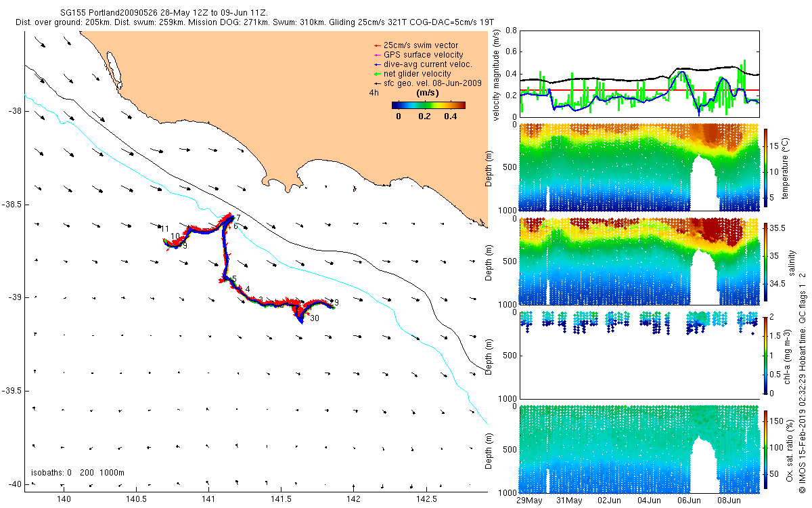
Task: Click track waypoint label '4' on map
Action: coord(248,289)
